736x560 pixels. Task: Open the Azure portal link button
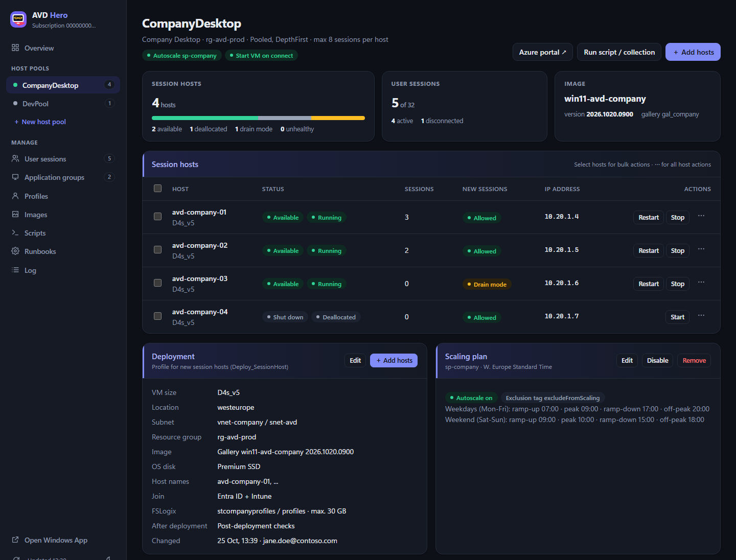pos(543,52)
